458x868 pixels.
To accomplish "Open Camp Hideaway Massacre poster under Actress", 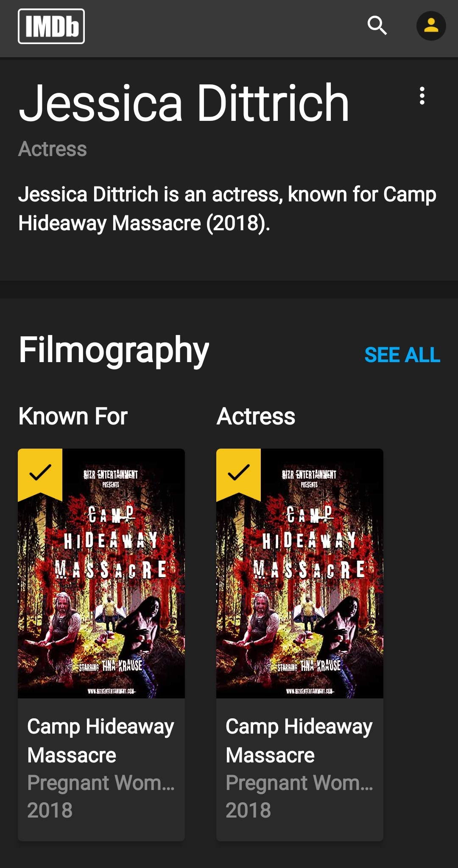I will [x=300, y=573].
